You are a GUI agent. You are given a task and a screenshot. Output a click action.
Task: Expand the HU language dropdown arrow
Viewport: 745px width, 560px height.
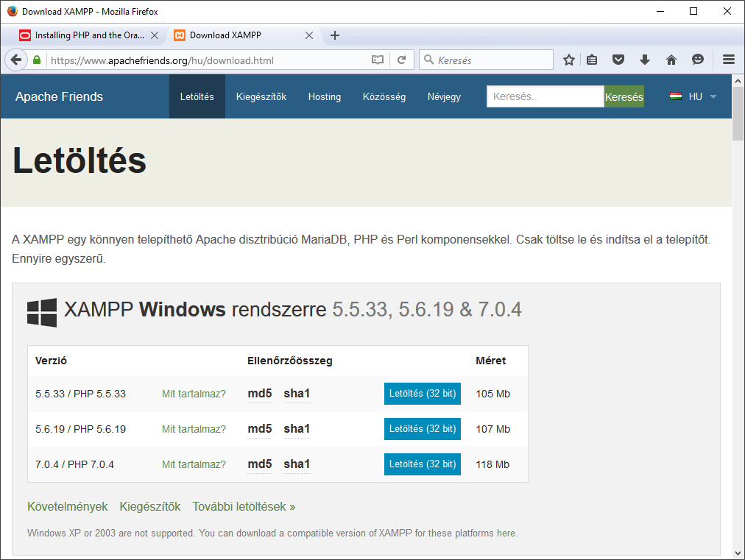713,96
